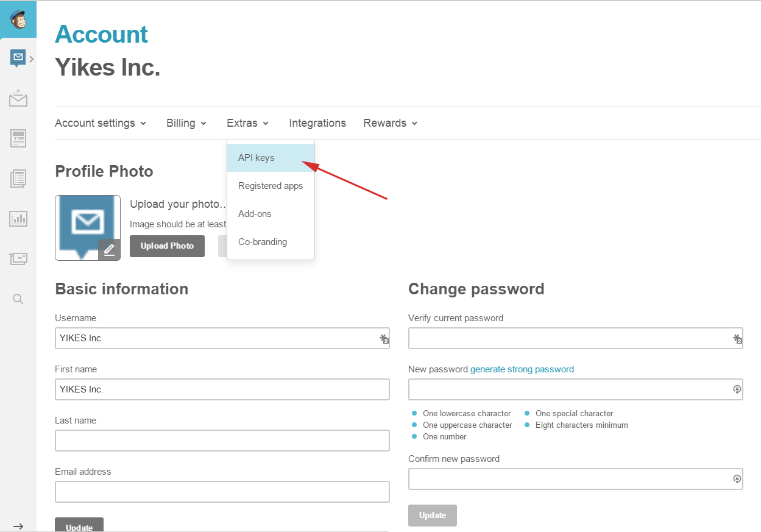
Task: Open the Lists sidebar icon
Action: pos(18,179)
